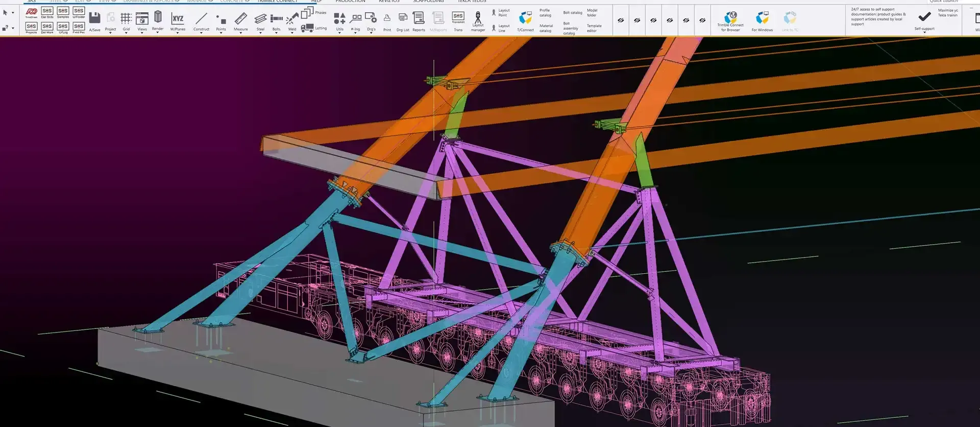Open T/Connect icon
Image resolution: width=980 pixels, height=427 pixels.
[x=525, y=18]
